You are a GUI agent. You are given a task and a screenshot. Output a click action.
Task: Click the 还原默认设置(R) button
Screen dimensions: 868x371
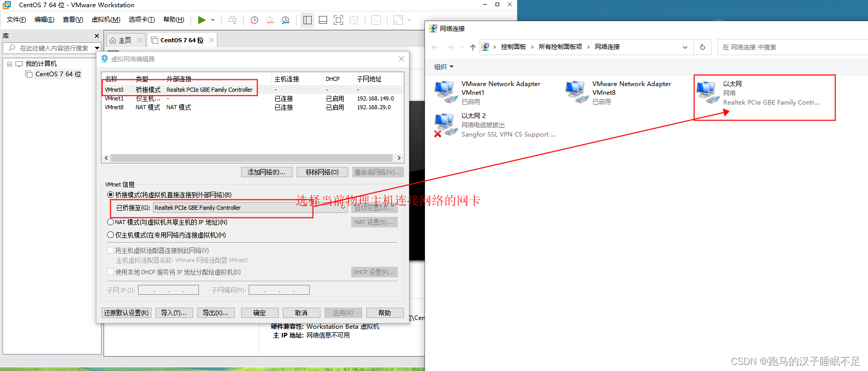pos(126,313)
